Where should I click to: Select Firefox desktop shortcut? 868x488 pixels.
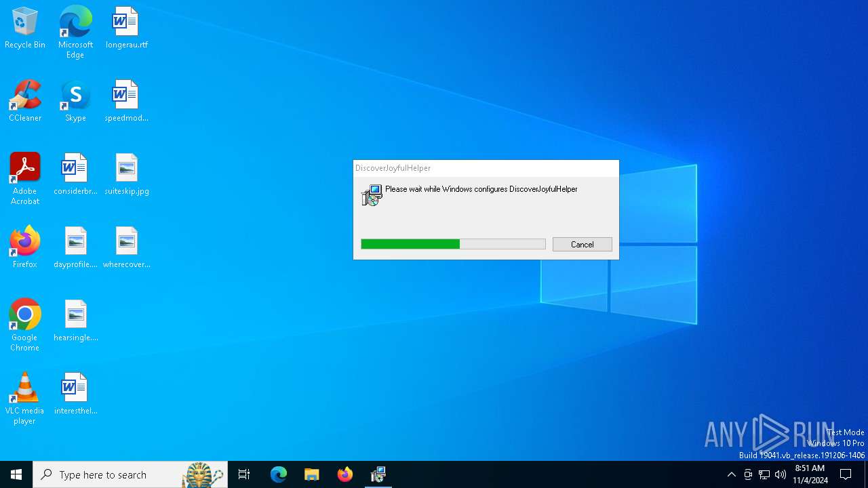point(25,248)
